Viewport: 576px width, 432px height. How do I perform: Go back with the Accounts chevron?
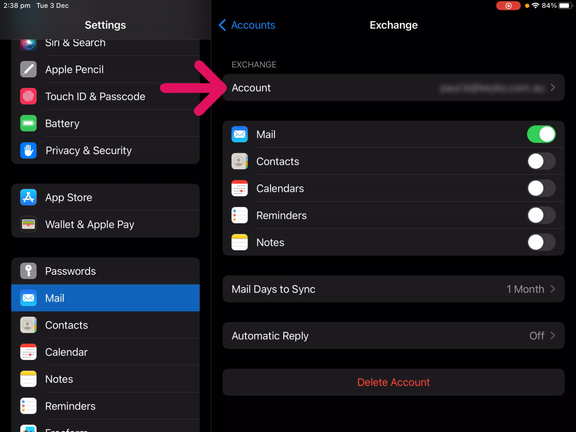point(222,25)
